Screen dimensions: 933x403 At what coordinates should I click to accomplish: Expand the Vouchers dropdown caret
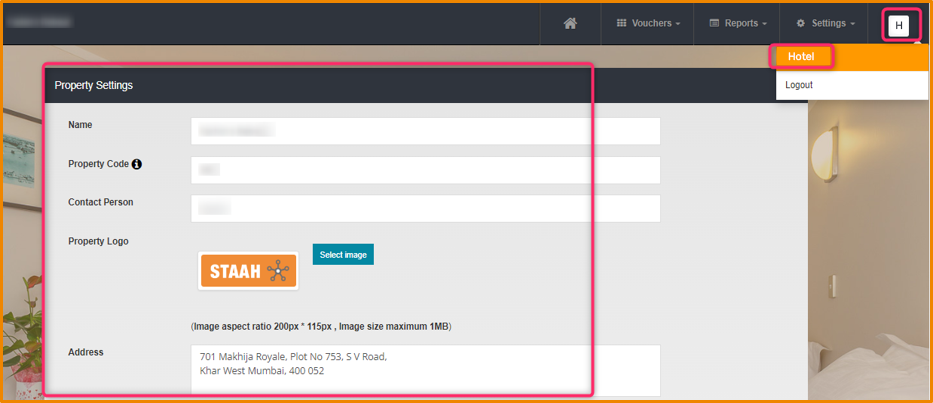[678, 24]
